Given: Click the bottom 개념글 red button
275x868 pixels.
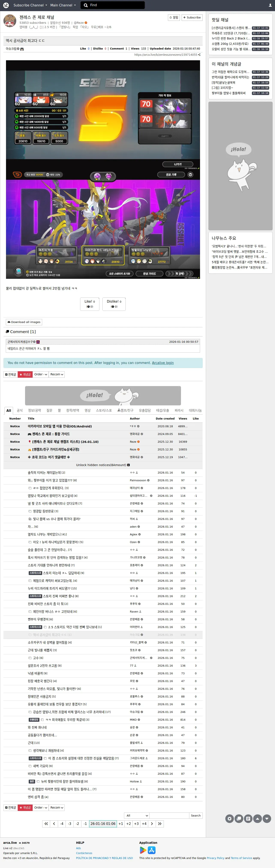Looking at the screenshot, I should click(x=25, y=807).
